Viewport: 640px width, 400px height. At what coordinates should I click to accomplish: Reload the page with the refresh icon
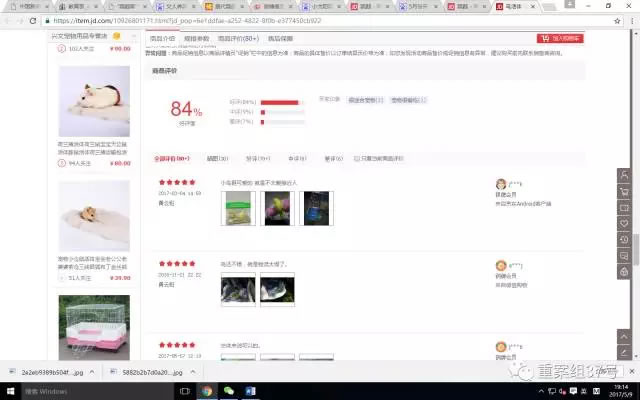click(x=34, y=19)
